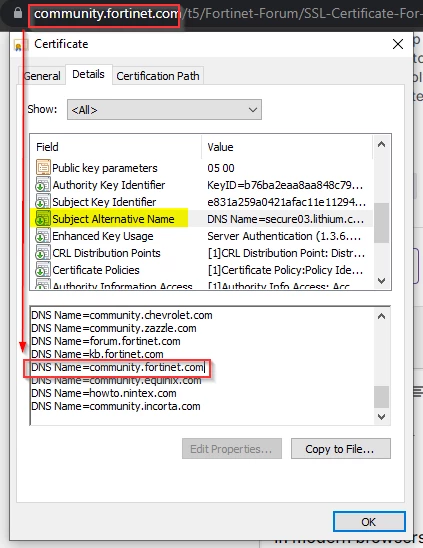This screenshot has width=423, height=548.
Task: Click the DNS names box scrollbar thumb
Action: [381, 397]
